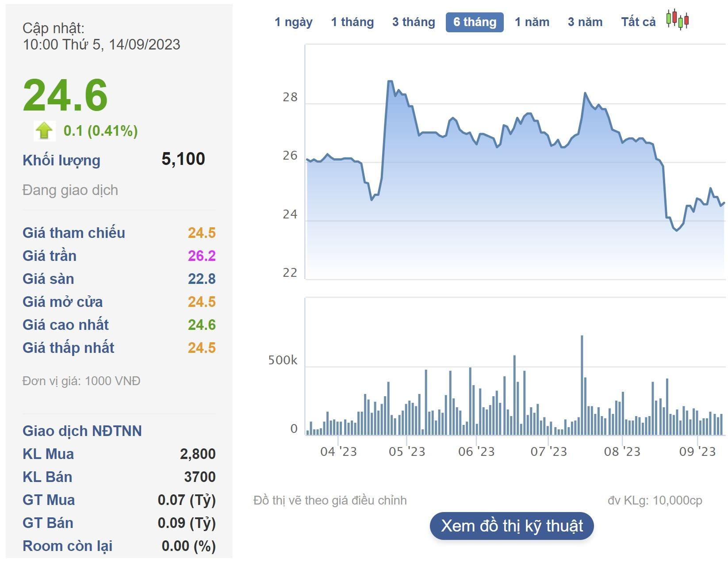
Task: Click the 24 price axis label
Action: tap(290, 214)
